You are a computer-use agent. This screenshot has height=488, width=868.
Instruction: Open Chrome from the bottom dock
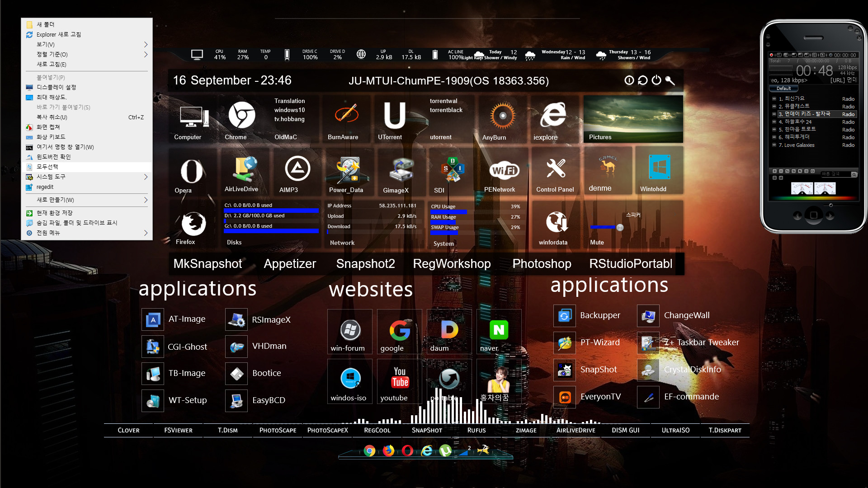point(369,450)
